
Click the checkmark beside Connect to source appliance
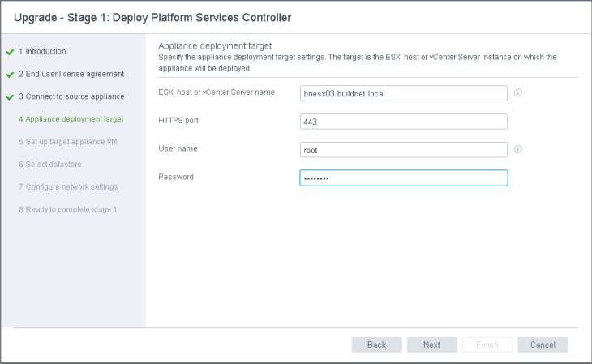(x=10, y=97)
